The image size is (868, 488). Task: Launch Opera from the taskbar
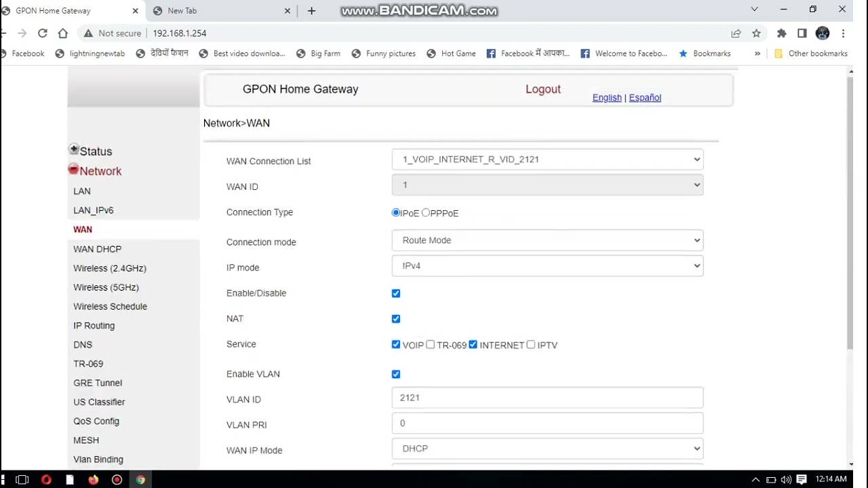(46, 480)
